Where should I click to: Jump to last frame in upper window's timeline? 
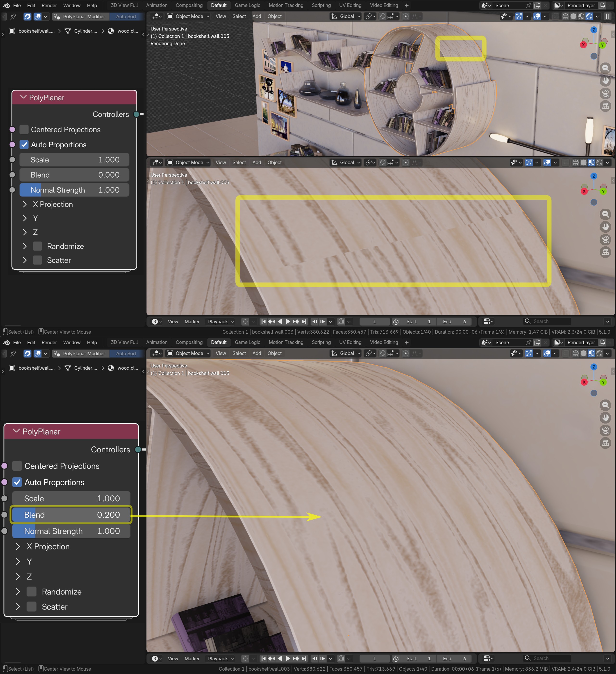pos(304,322)
